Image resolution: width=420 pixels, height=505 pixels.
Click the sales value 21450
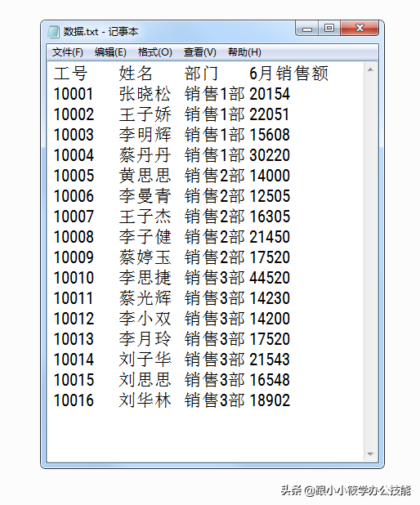pos(270,237)
